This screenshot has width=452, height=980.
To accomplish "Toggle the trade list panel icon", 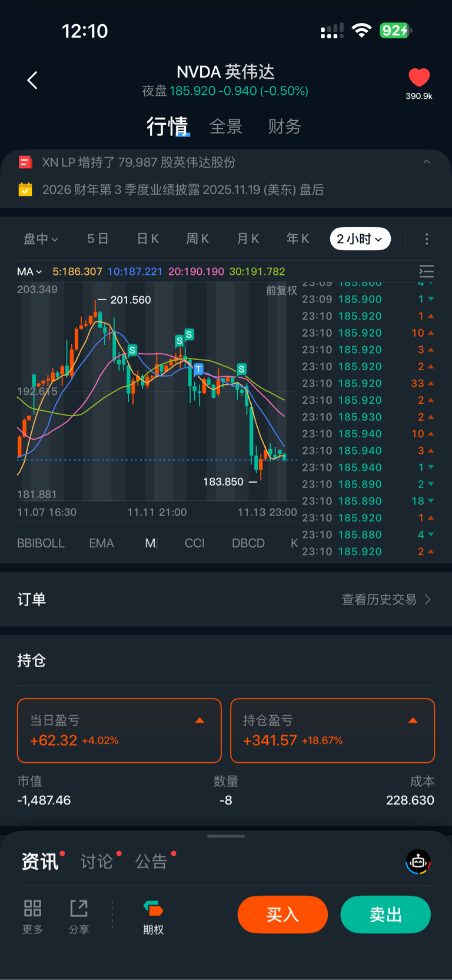I will [426, 271].
